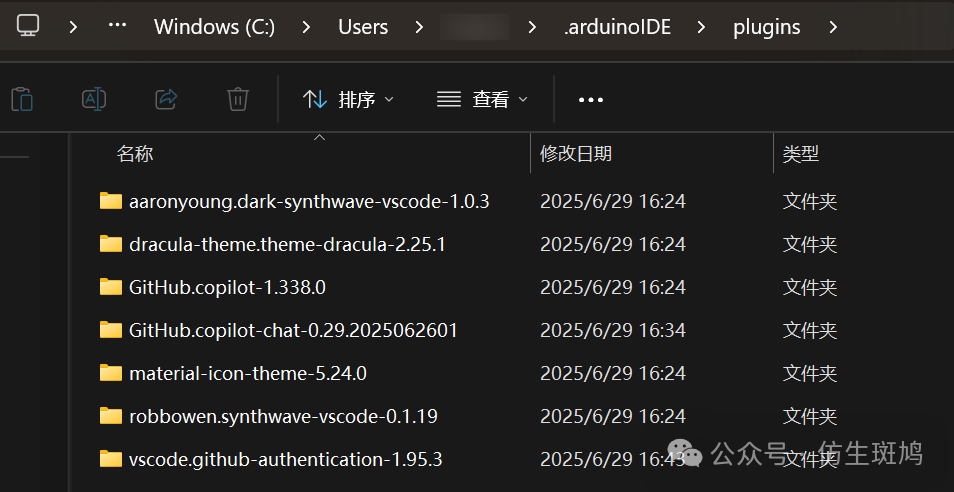Go to the Users breadcrumb folder

pyautogui.click(x=363, y=27)
